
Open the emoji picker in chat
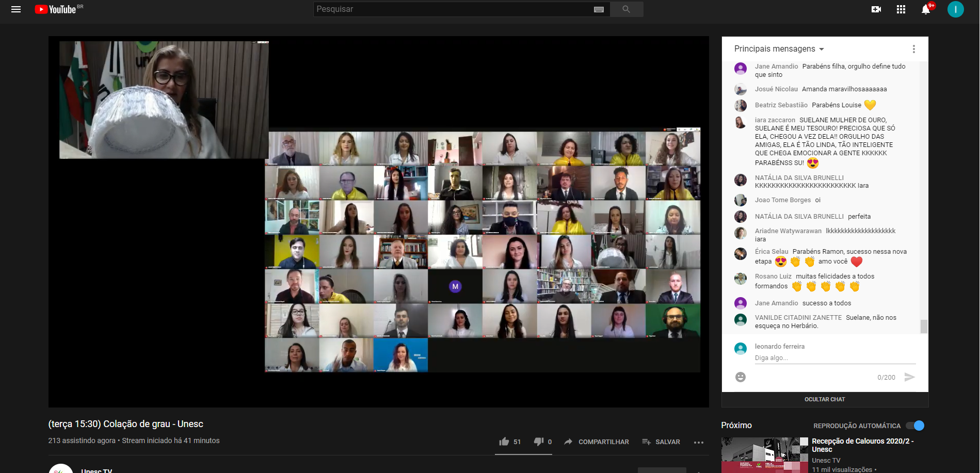[x=740, y=377]
